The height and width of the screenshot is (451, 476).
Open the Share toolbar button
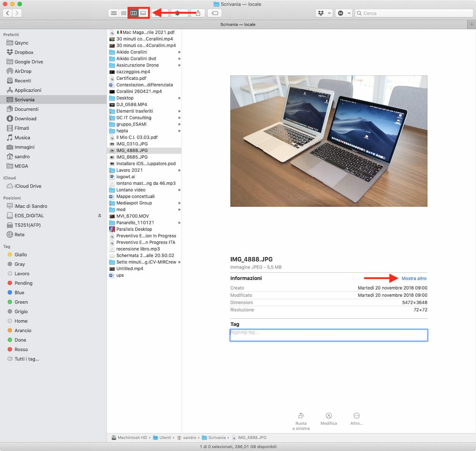point(198,13)
